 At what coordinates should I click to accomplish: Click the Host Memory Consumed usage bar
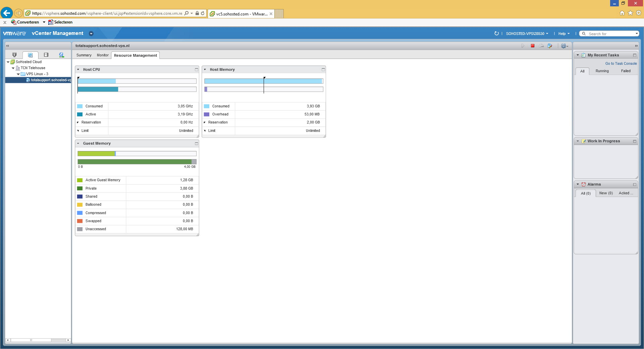264,81
